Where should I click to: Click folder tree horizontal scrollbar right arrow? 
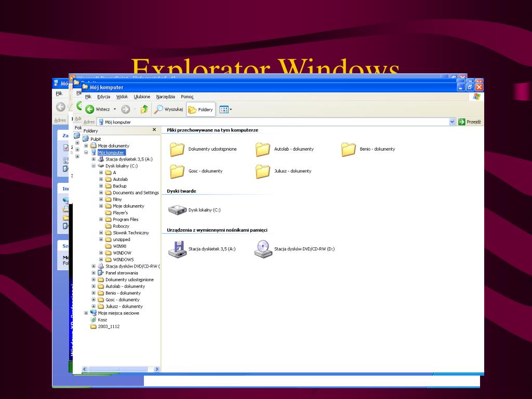click(x=156, y=369)
